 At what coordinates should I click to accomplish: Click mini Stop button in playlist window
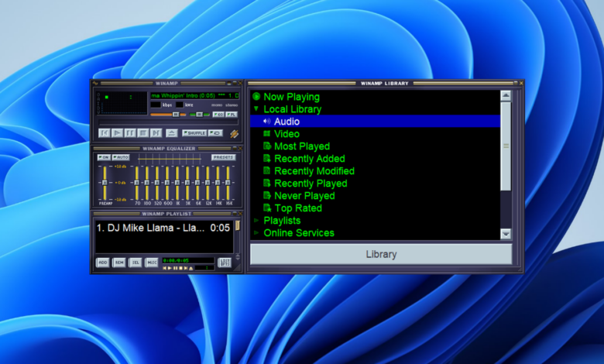click(x=180, y=268)
